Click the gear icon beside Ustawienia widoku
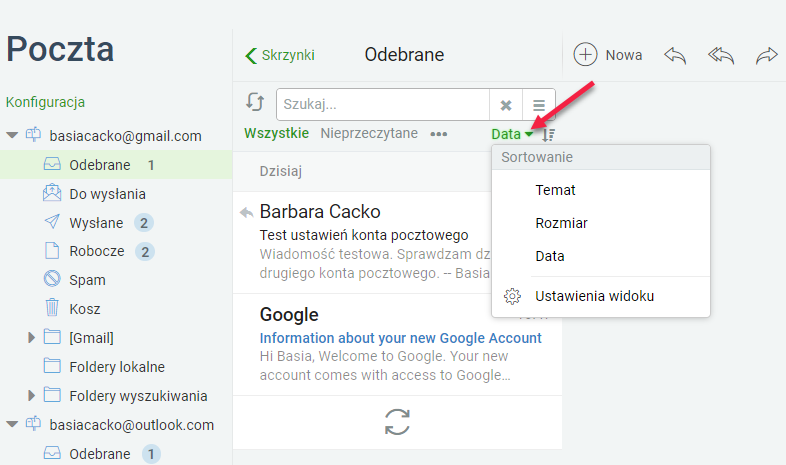Viewport: 786px width, 465px height. coord(512,296)
